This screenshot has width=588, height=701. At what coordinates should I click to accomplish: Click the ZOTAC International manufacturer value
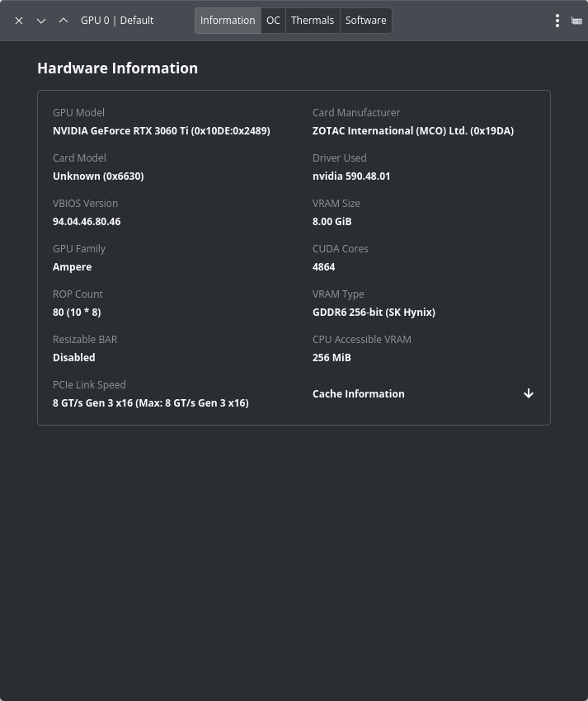click(412, 130)
